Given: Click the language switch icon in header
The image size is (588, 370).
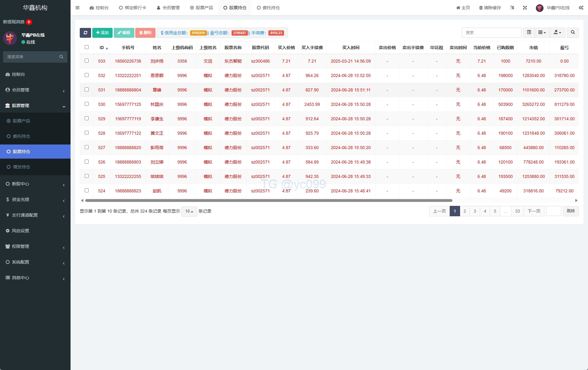Looking at the screenshot, I should [x=512, y=8].
